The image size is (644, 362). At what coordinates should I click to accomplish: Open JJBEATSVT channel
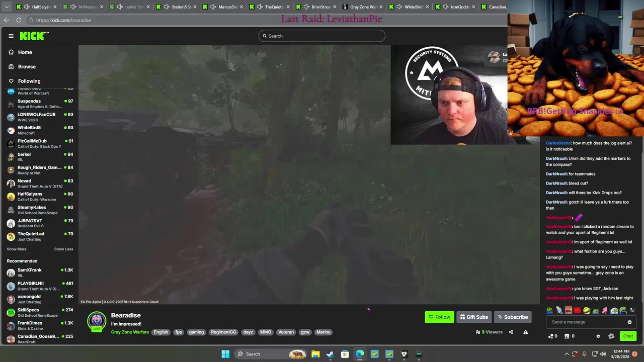pyautogui.click(x=40, y=223)
